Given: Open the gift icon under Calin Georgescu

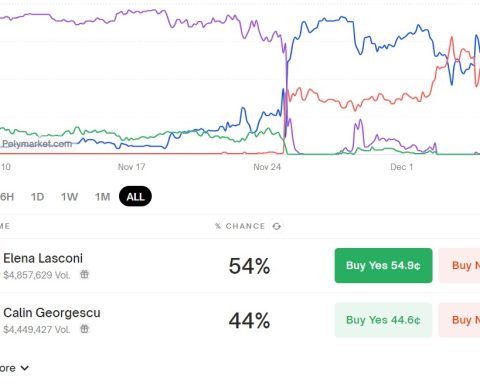Looking at the screenshot, I should [85, 329].
